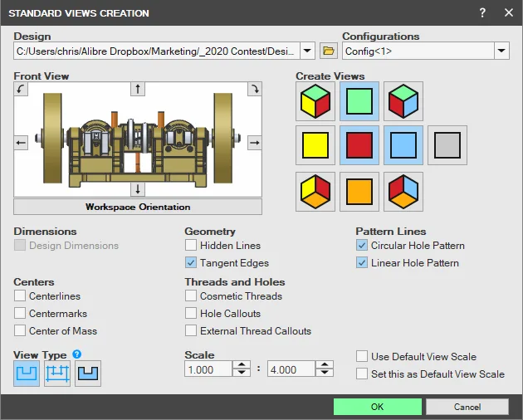Confirm with the green OK button

[378, 407]
